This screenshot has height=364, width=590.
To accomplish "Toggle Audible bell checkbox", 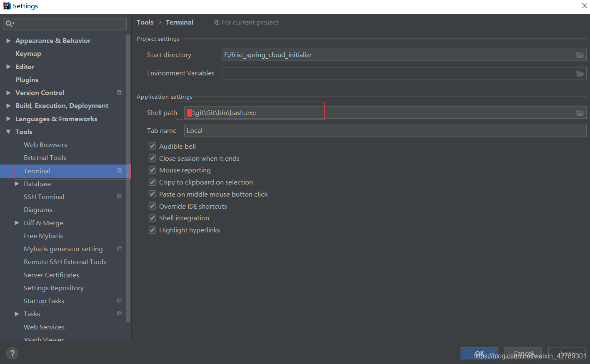I will point(152,146).
